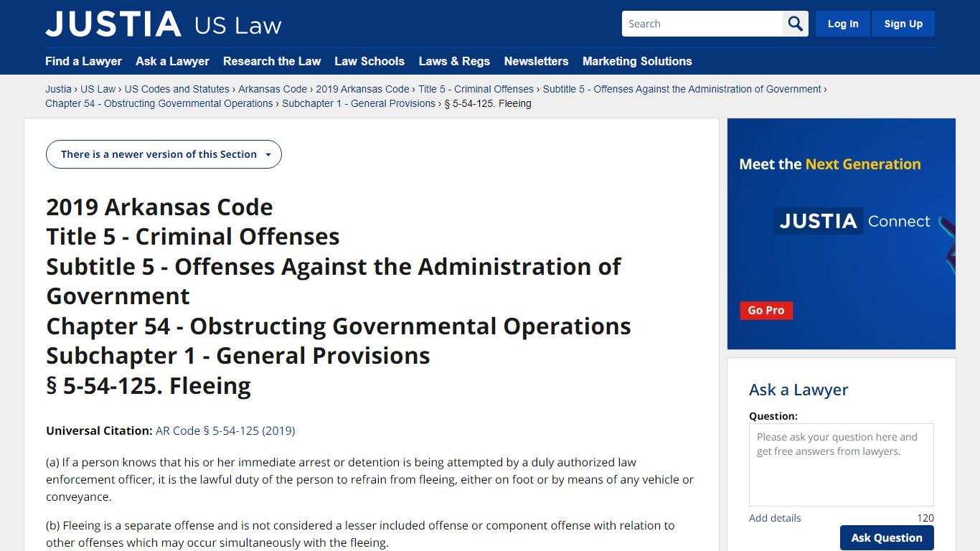Open Marketing Solutions menu
The width and height of the screenshot is (980, 551).
tap(637, 61)
